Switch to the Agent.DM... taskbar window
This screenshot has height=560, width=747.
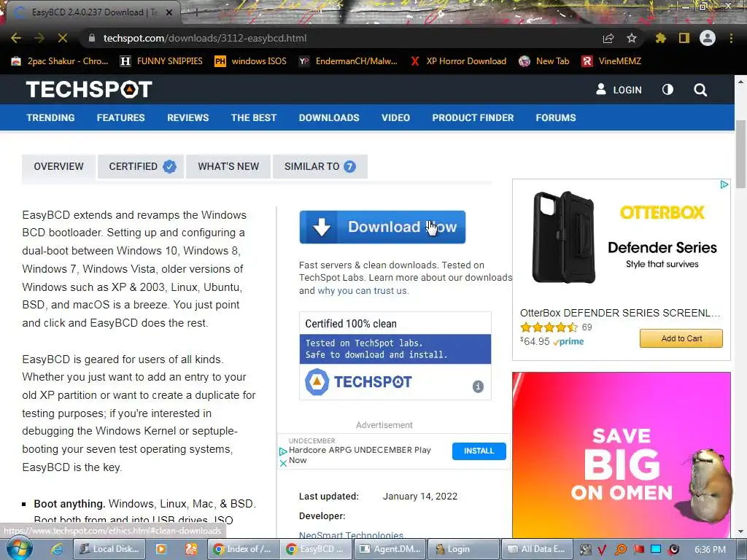(x=391, y=549)
